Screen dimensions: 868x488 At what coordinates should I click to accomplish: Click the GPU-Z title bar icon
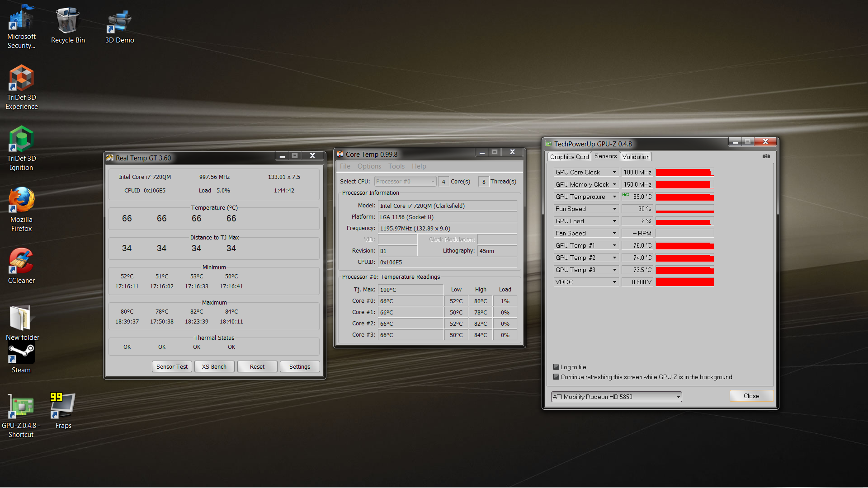pos(549,144)
